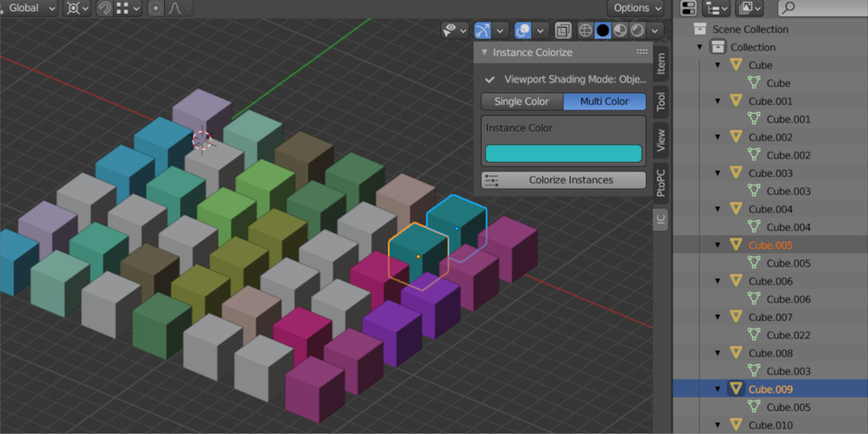Select Cube.004 mesh data entry
The image size is (868, 434).
pos(789,227)
